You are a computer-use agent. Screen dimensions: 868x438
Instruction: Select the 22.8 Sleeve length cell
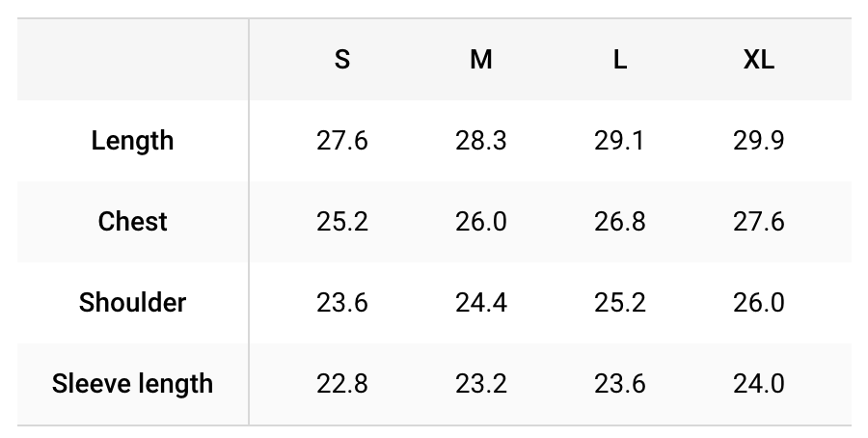(342, 384)
